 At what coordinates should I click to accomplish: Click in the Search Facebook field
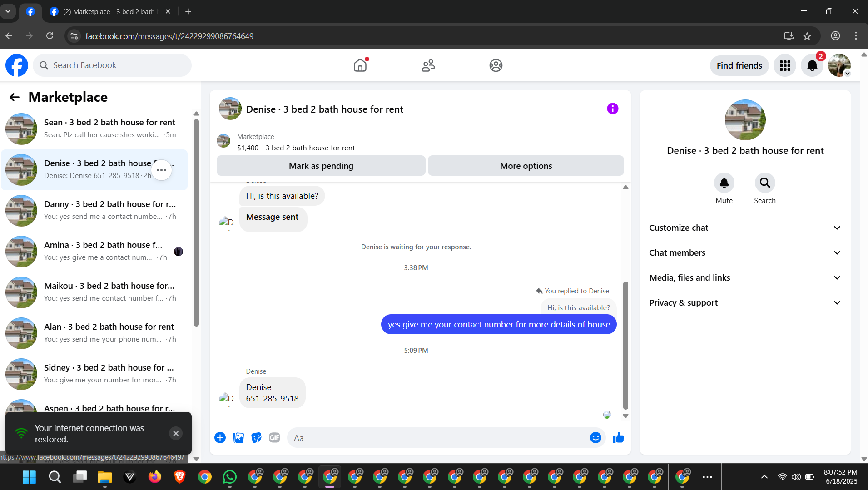click(112, 65)
